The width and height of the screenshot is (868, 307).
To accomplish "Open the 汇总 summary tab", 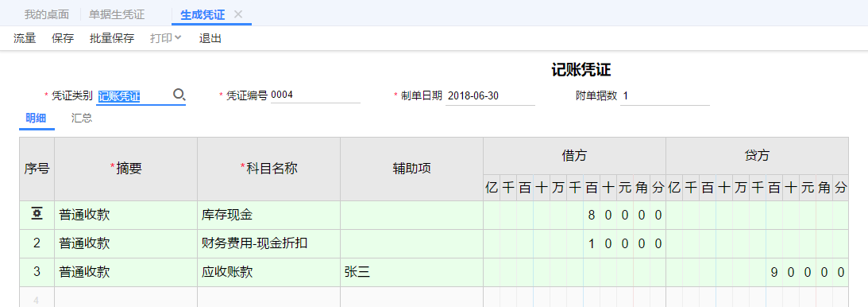I will tap(81, 118).
